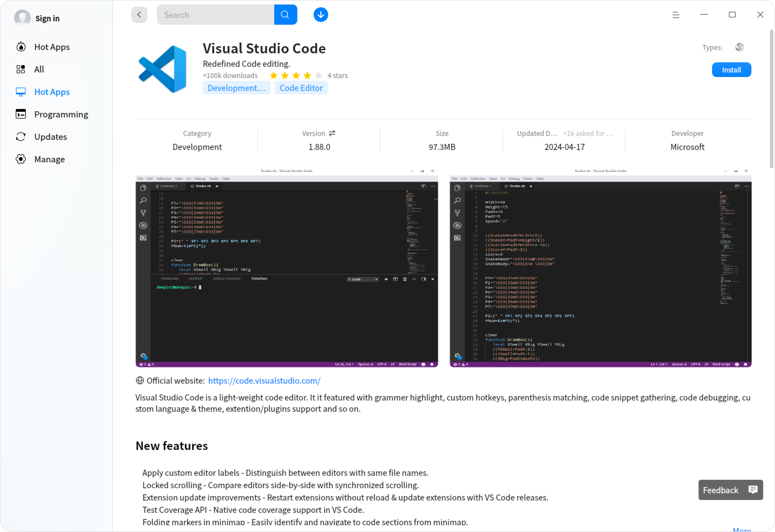Go back with the arrow button
This screenshot has height=532, width=775.
pos(139,15)
